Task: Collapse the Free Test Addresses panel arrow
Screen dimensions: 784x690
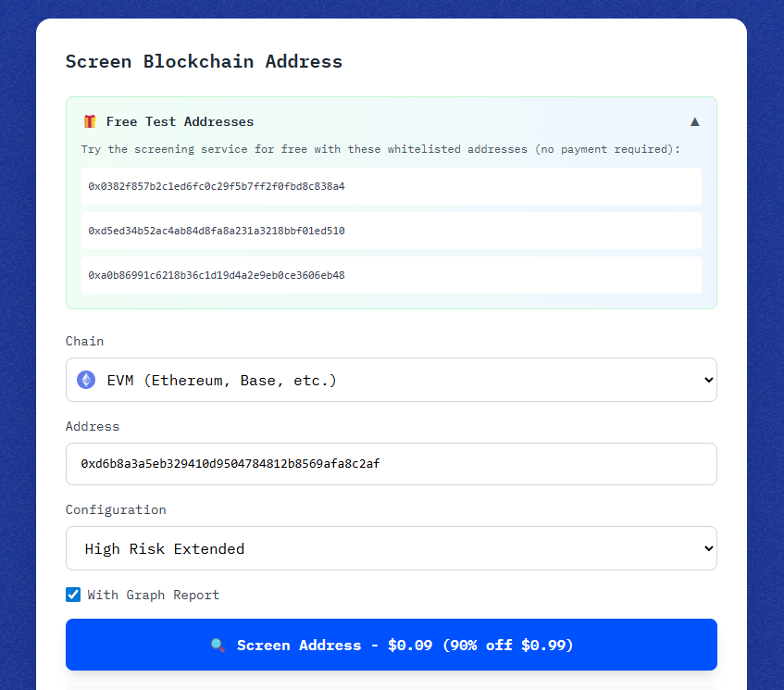Action: (x=694, y=121)
